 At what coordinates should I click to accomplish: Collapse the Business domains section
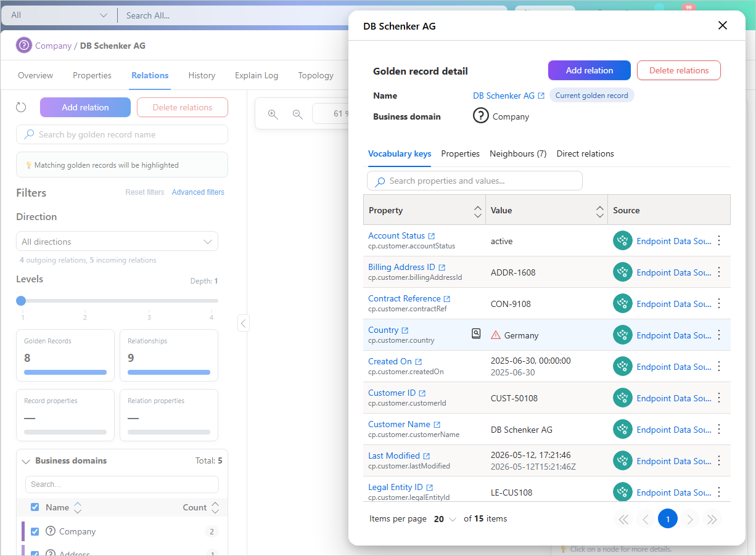click(26, 461)
